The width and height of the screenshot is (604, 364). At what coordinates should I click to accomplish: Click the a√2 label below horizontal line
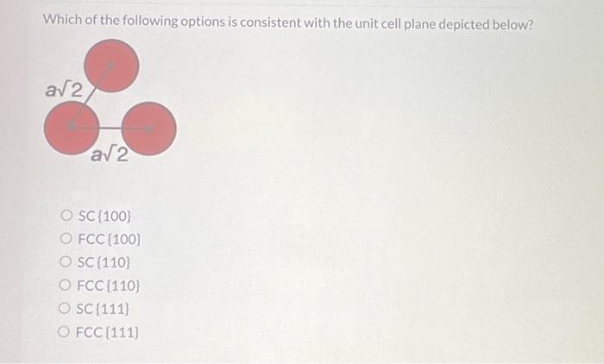110,155
